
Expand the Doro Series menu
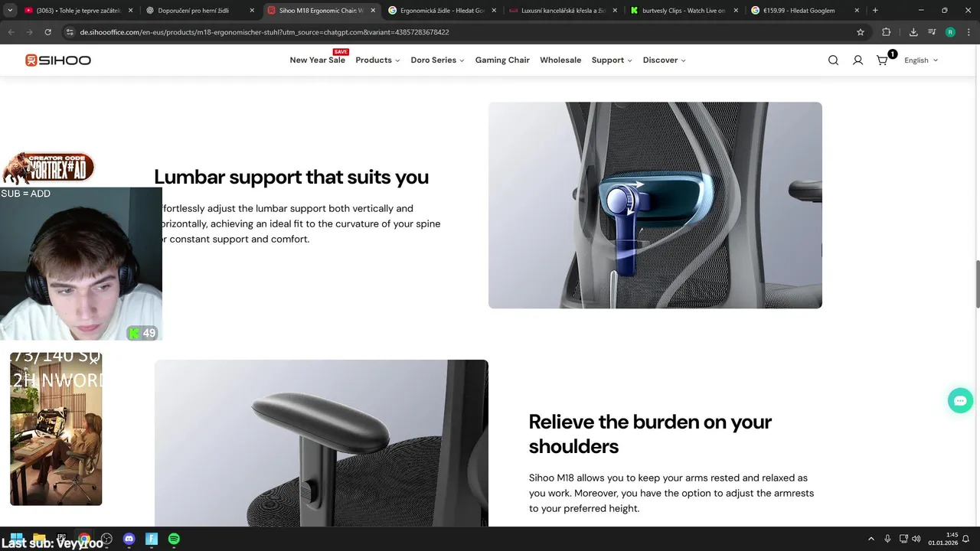point(437,60)
